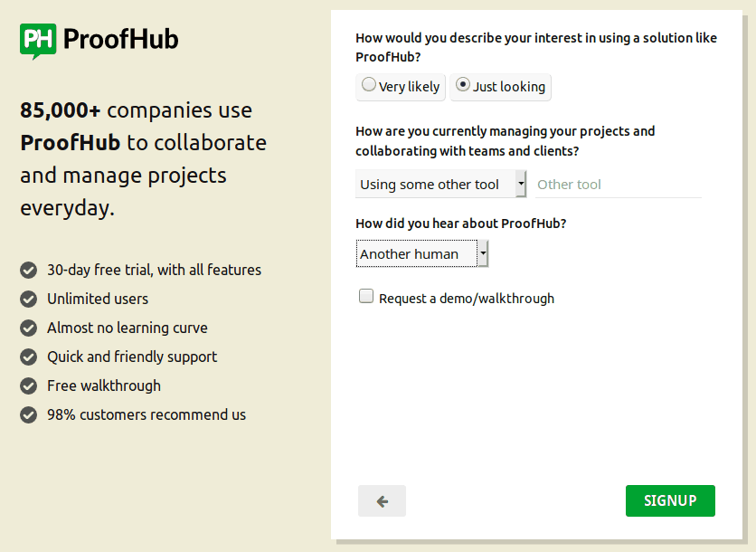Go back with the left arrow button
The image size is (756, 552).
[x=382, y=500]
